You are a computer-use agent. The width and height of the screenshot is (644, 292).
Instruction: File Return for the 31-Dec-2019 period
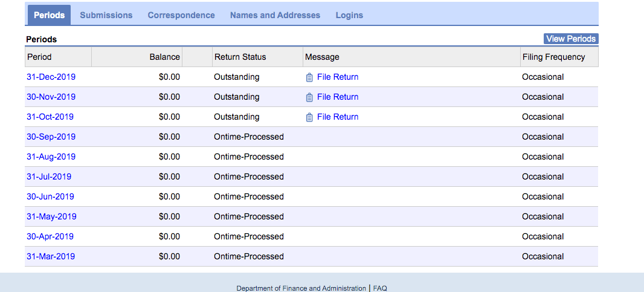(337, 77)
